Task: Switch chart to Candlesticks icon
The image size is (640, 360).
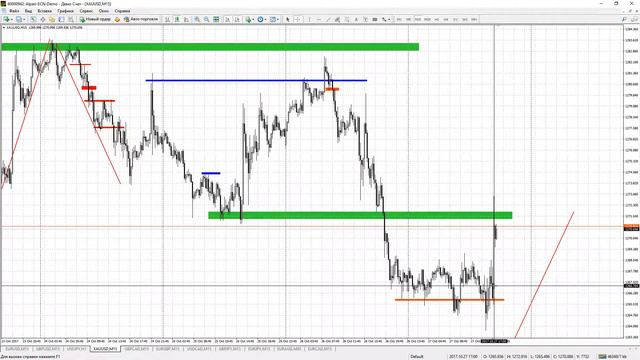Action: [177, 19]
